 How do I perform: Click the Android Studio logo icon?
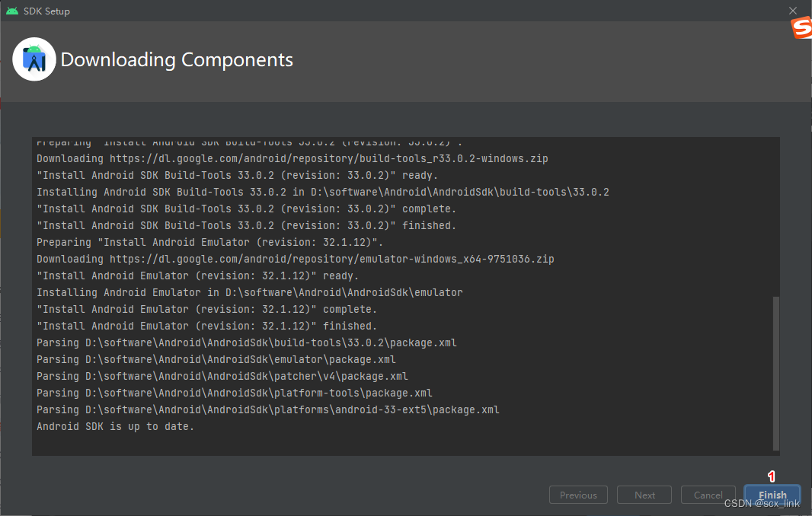coord(34,59)
